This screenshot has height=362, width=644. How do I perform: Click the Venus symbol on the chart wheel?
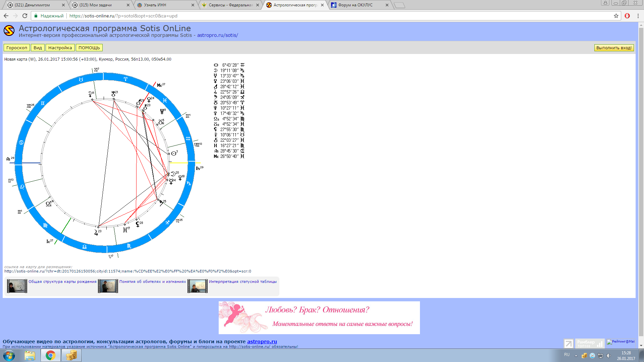(149, 100)
